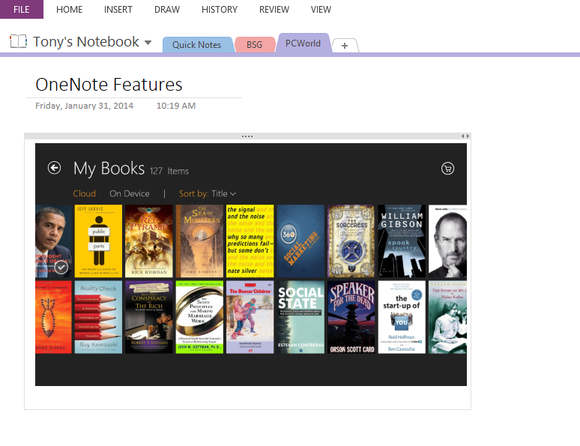
Task: Click the 127 Items count text
Action: (x=169, y=171)
